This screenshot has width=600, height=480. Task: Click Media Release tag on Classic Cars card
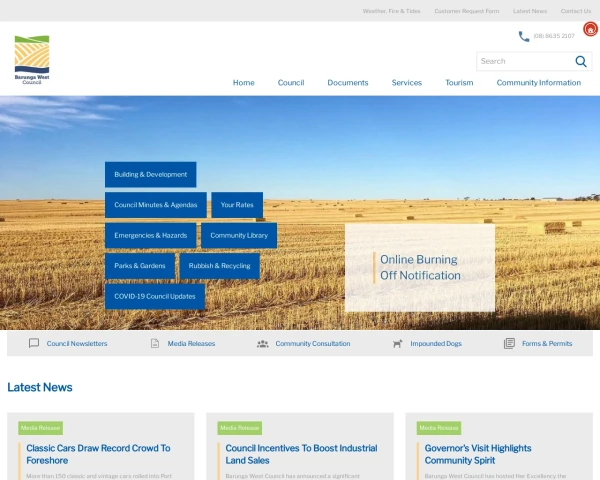coord(41,428)
